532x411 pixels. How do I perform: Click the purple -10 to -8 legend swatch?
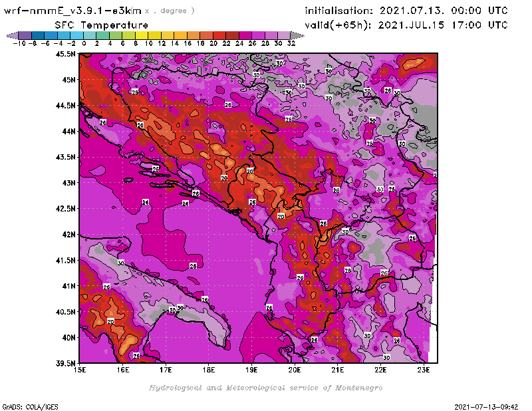click(25, 36)
